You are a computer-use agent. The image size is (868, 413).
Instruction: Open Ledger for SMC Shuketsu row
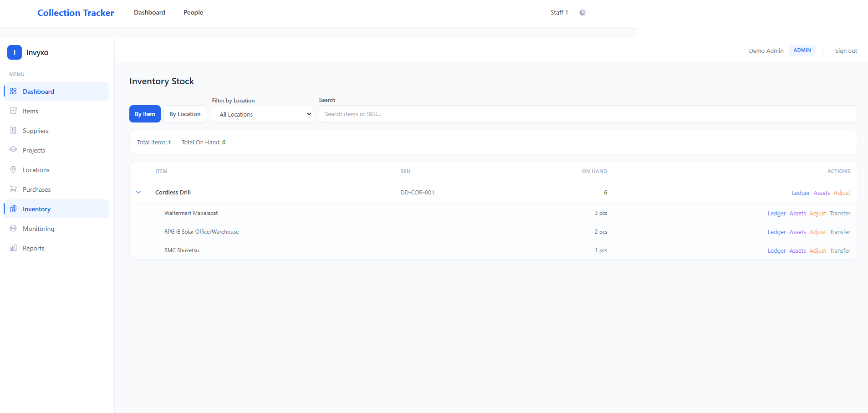[776, 250]
